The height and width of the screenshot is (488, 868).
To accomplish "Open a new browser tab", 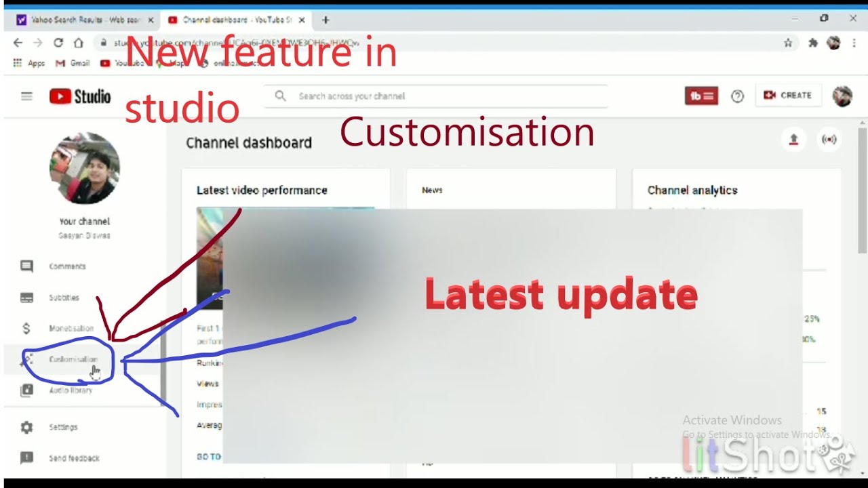I will 325,20.
